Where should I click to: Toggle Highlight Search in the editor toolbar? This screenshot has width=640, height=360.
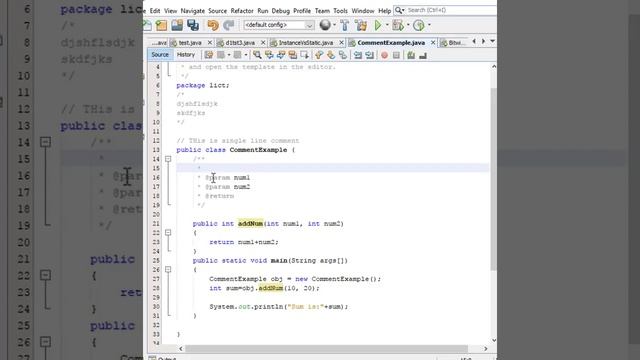click(x=293, y=55)
